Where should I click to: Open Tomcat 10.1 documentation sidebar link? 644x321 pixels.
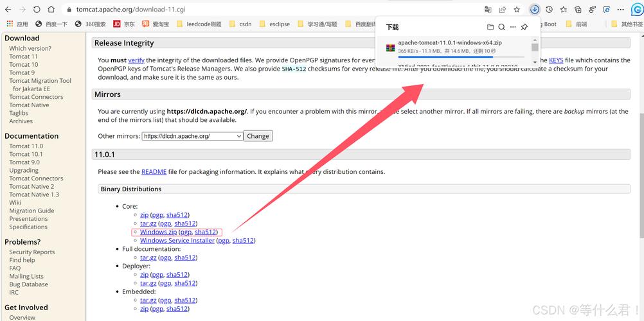click(x=26, y=154)
